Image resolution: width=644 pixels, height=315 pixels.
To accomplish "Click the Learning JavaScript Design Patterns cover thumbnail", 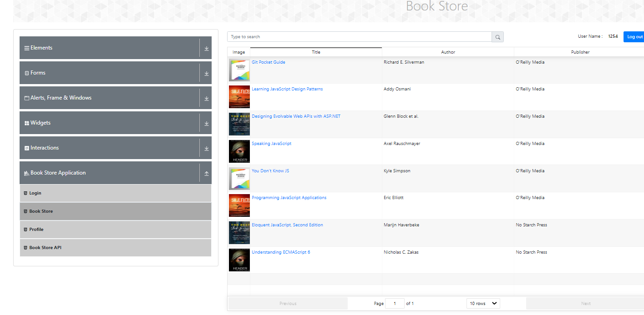I will pos(239,97).
